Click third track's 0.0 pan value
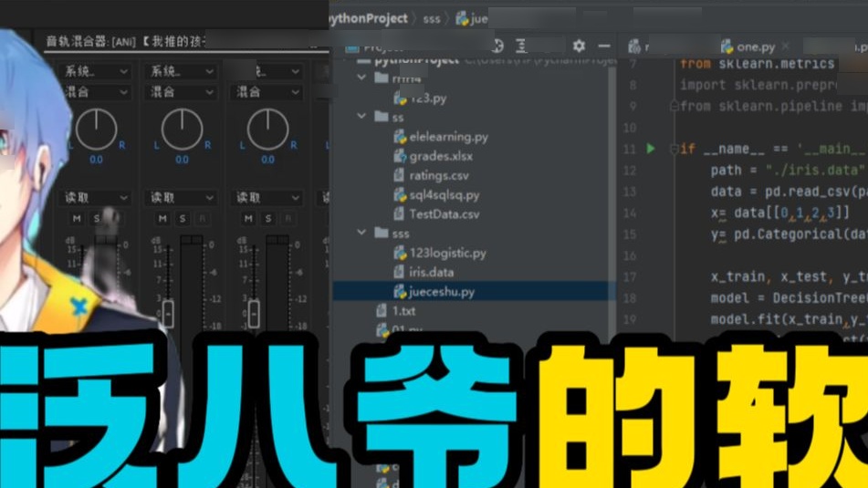 (x=267, y=160)
